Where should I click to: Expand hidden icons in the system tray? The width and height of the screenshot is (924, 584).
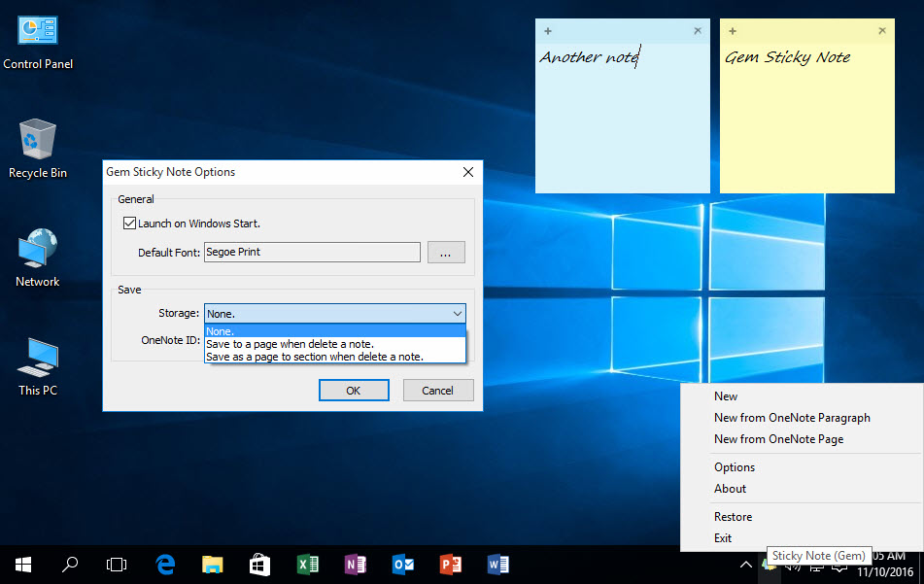coord(745,564)
